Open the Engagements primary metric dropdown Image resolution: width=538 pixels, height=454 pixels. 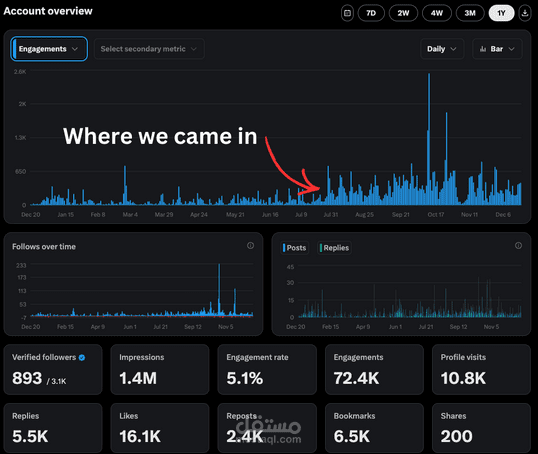pos(49,49)
